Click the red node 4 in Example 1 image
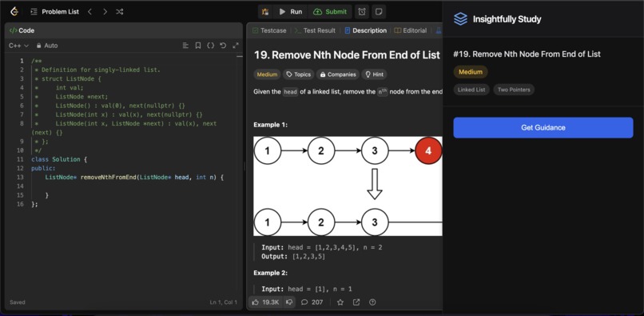This screenshot has height=316, width=644. pos(428,151)
